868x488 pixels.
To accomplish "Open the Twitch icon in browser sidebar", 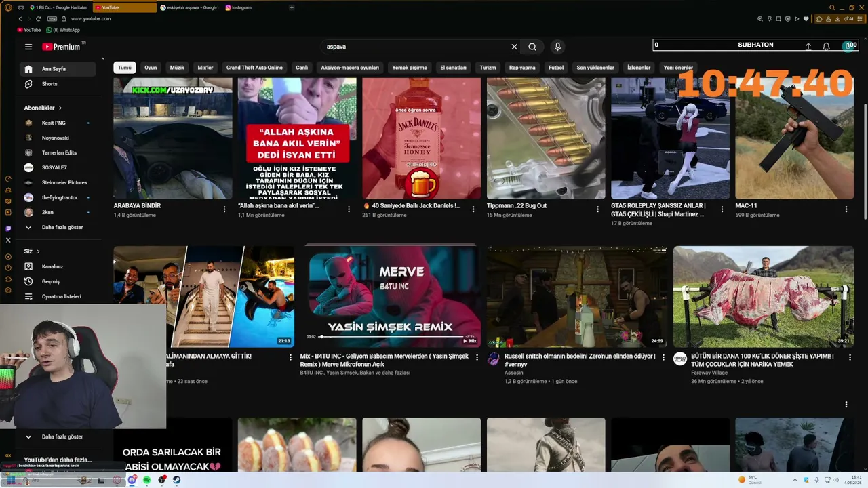I will click(8, 229).
